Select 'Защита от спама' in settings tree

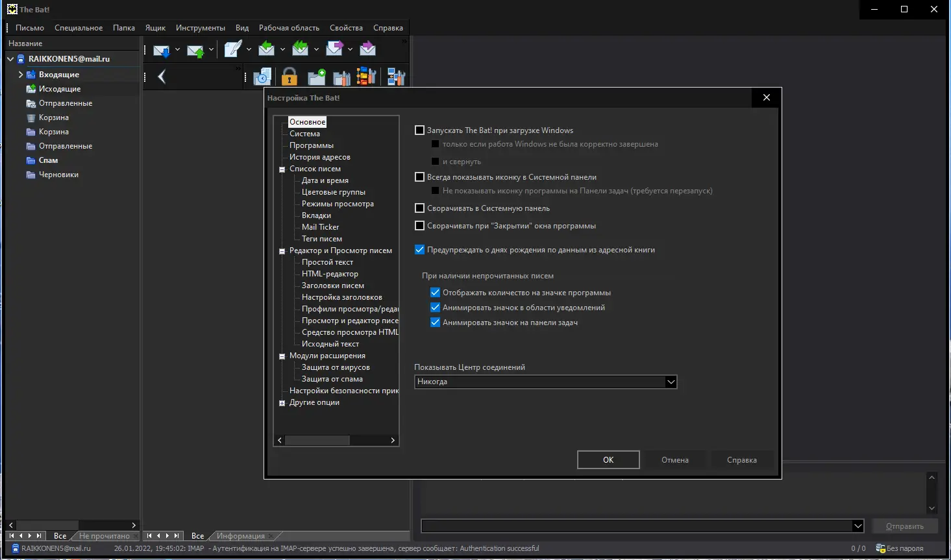tap(332, 379)
